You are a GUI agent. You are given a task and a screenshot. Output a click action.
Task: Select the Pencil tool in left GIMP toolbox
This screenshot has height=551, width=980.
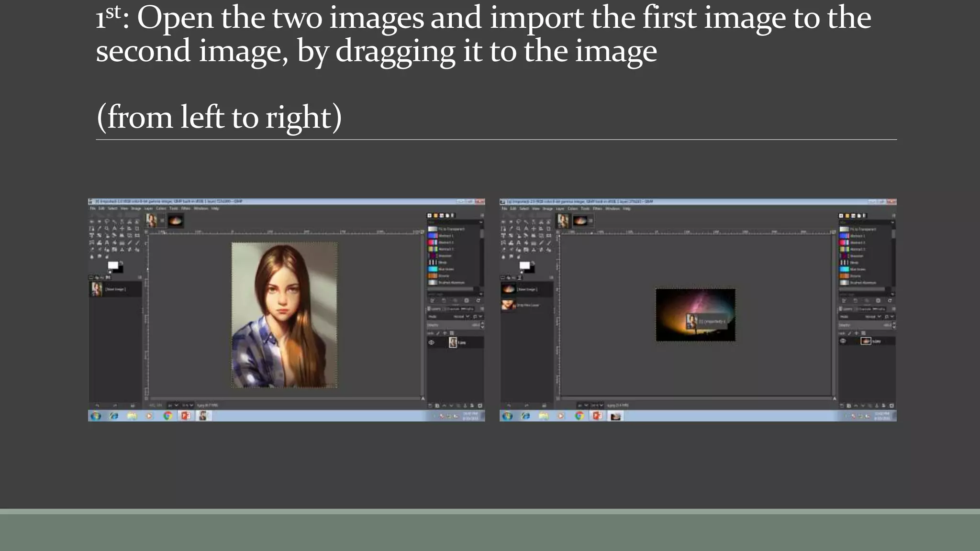coord(130,243)
